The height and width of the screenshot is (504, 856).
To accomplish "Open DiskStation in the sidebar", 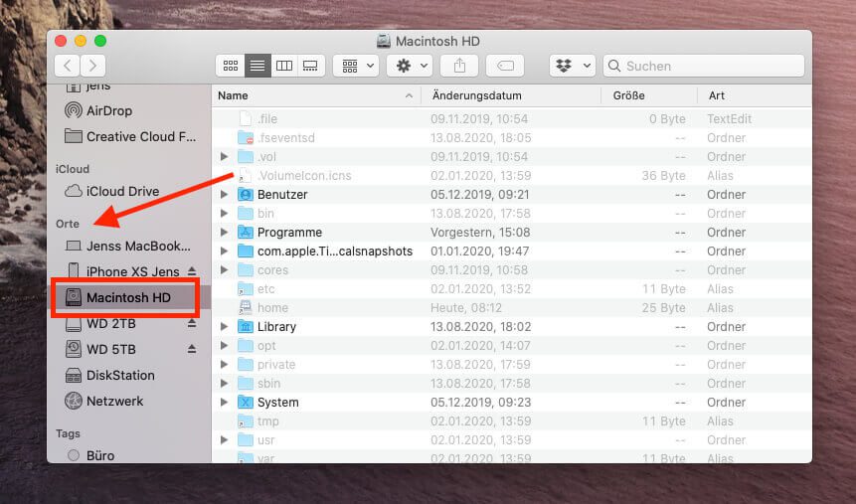I will tap(109, 376).
